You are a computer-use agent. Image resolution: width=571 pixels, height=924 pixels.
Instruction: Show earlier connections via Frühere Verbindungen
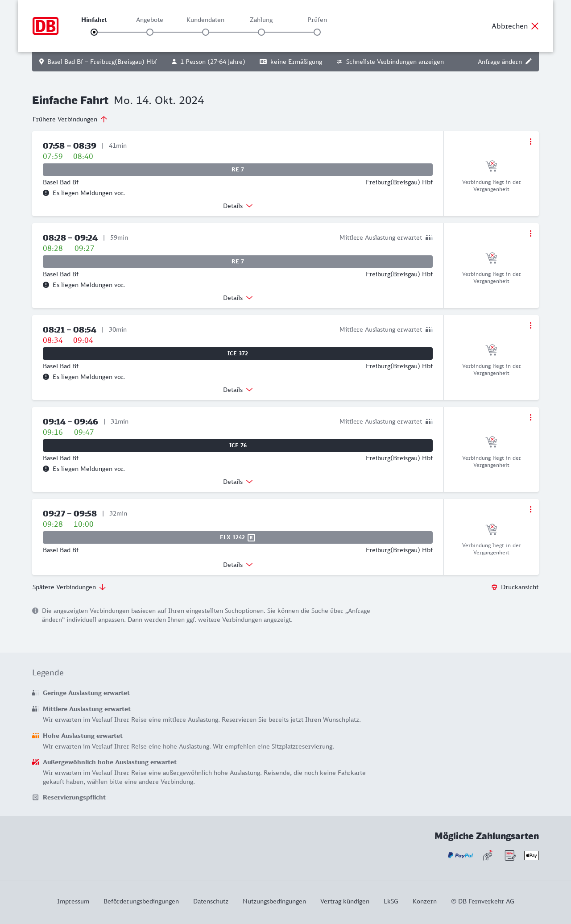click(x=70, y=119)
